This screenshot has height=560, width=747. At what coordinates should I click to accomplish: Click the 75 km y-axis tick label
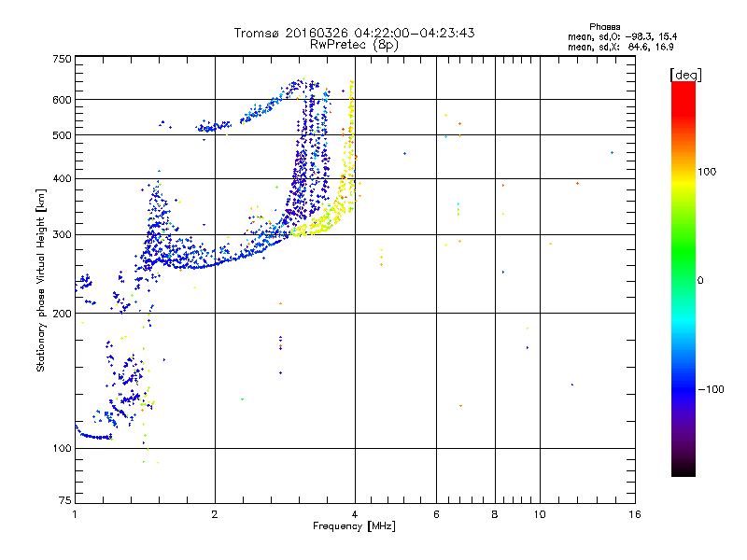click(x=64, y=501)
